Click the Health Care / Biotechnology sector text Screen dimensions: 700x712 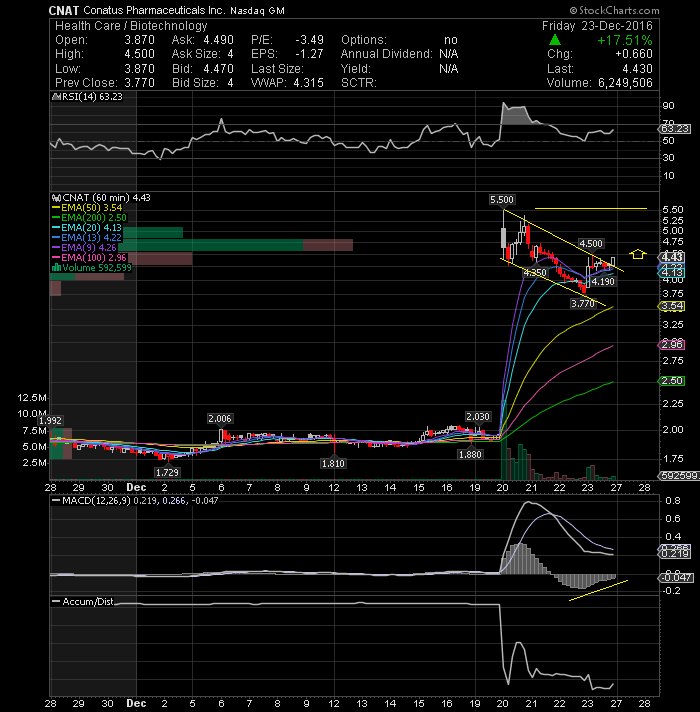tap(131, 26)
